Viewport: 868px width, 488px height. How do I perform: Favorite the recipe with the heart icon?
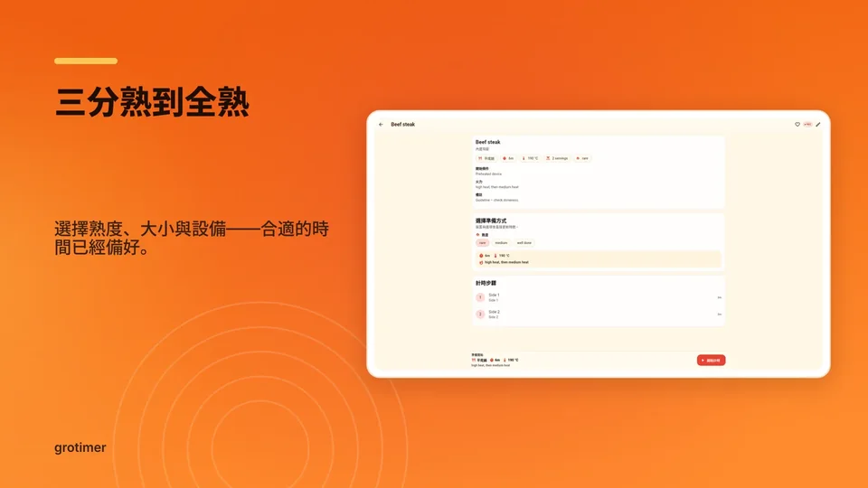click(797, 125)
